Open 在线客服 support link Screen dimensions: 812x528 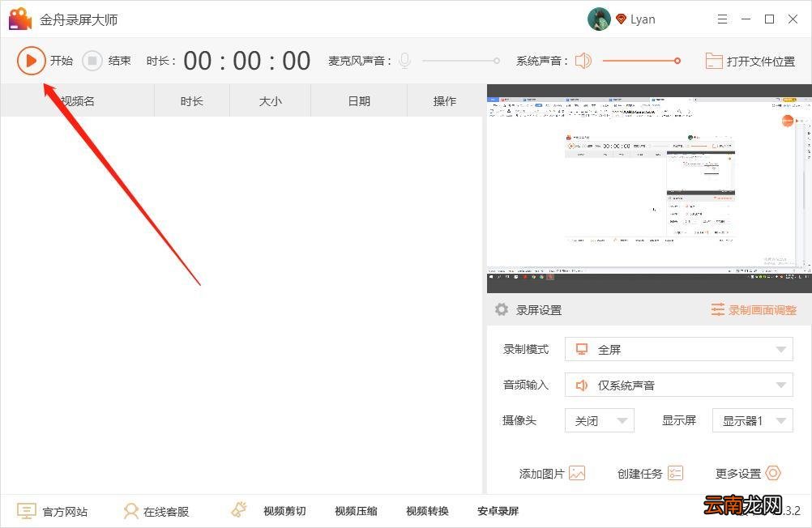click(x=166, y=512)
